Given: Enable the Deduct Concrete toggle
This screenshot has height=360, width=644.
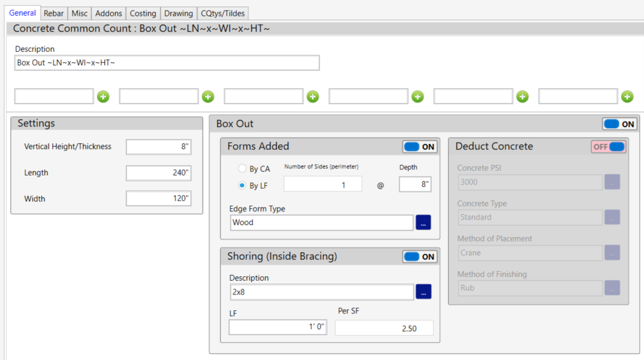Looking at the screenshot, I should tap(609, 147).
